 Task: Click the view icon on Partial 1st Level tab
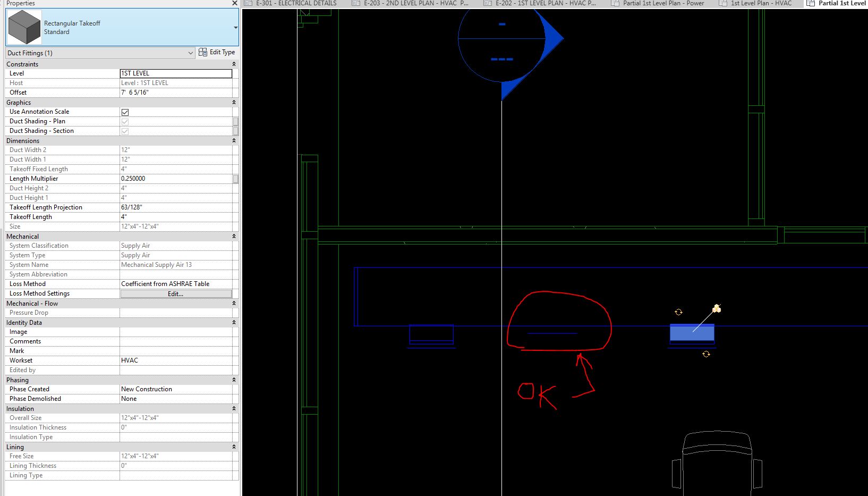(x=811, y=3)
